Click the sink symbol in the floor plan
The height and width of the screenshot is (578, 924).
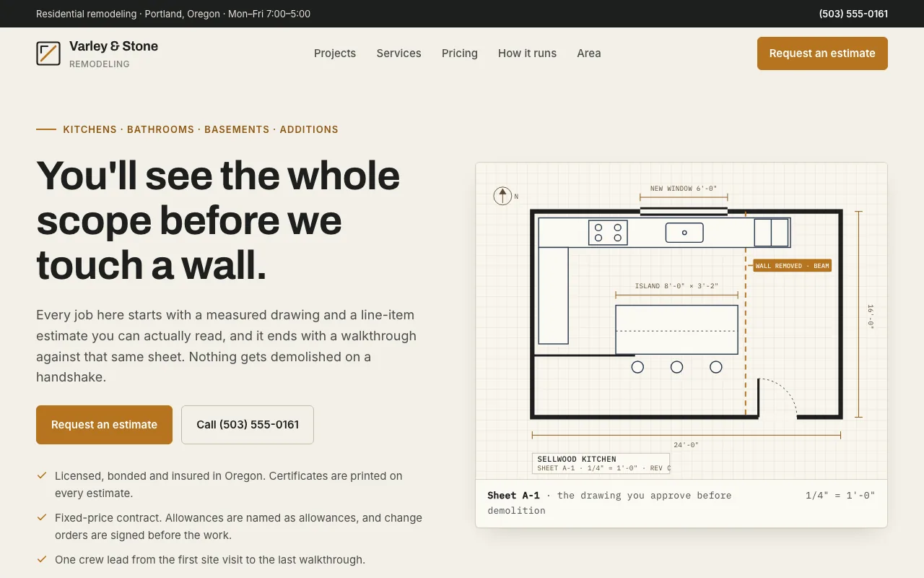pos(684,233)
